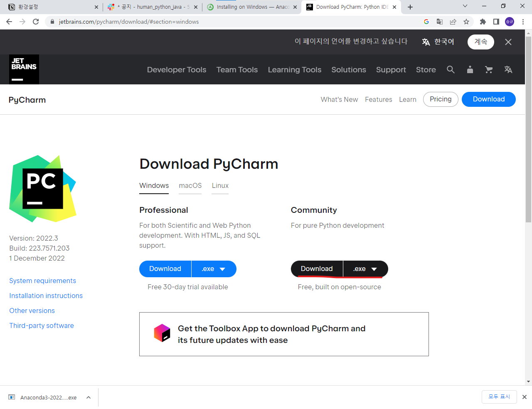View site information lock icon
Viewport: 532px width, 409px height.
point(52,22)
